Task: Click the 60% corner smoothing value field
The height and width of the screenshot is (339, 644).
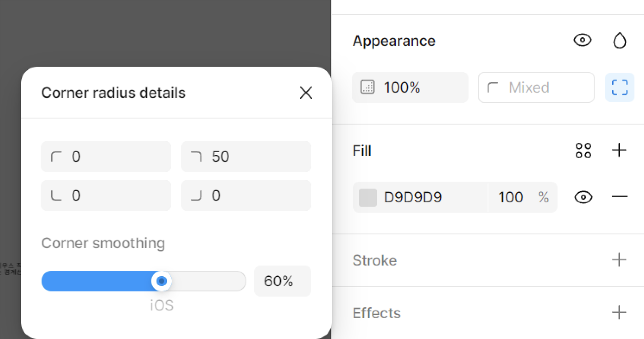Action: pyautogui.click(x=282, y=281)
